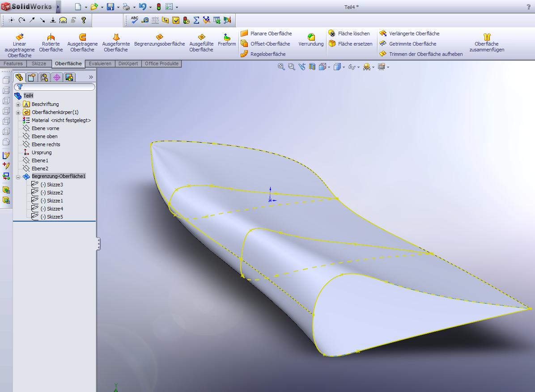Expand the SolidWorks menu arrow
The image size is (535, 392).
click(58, 6)
